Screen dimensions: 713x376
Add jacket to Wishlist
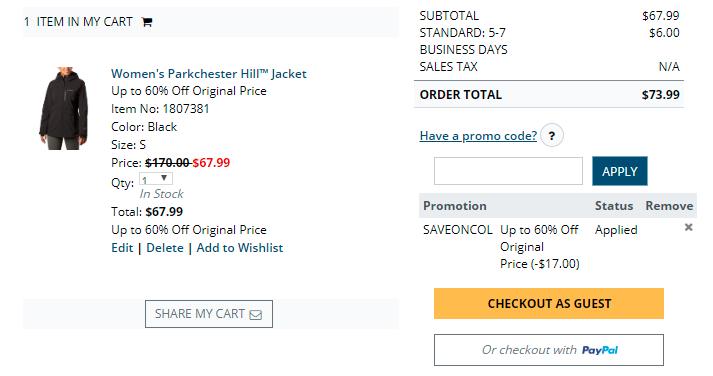click(240, 248)
